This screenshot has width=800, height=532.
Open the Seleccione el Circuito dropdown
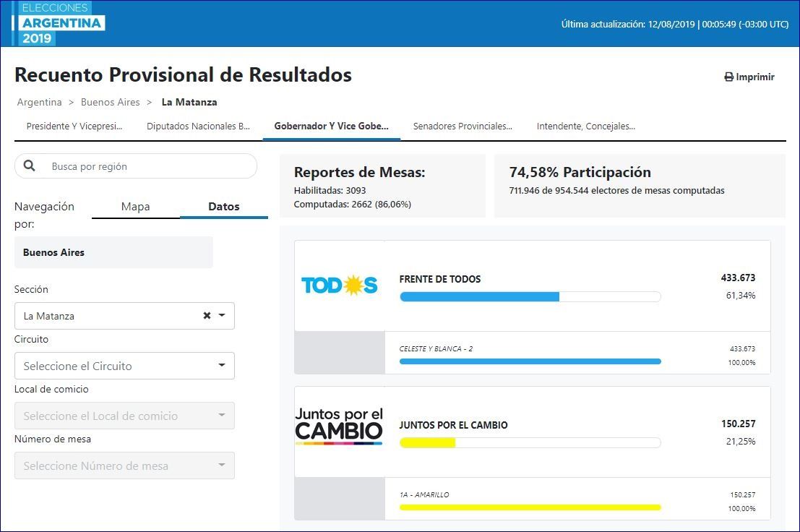click(x=124, y=366)
